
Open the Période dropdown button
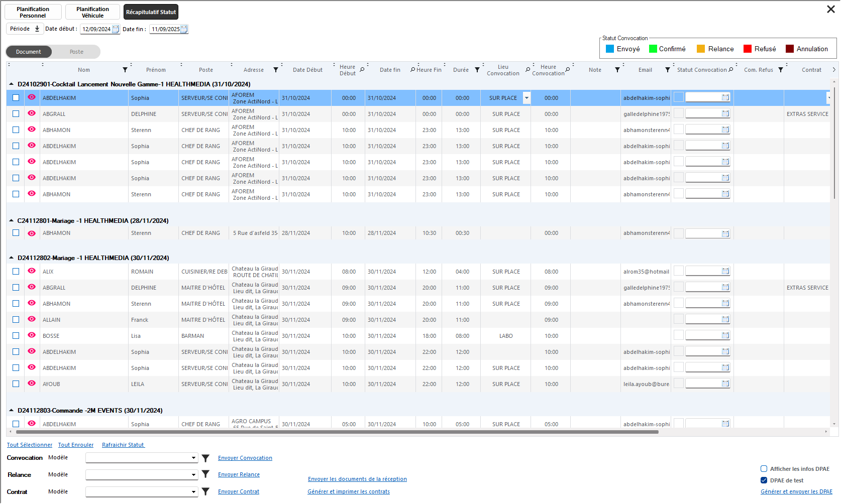25,29
